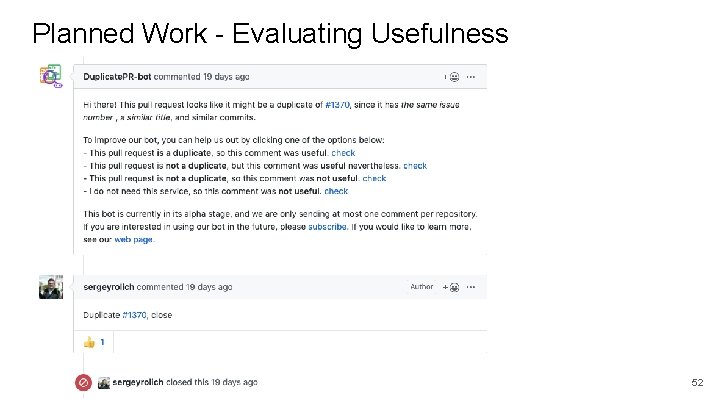Follow the subscribe link
The image size is (720, 405).
click(329, 227)
